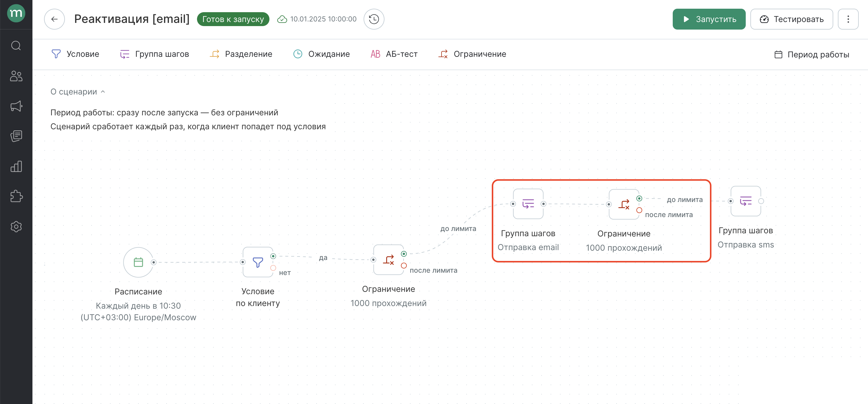
Task: Open the three-dot more options menu
Action: point(848,19)
